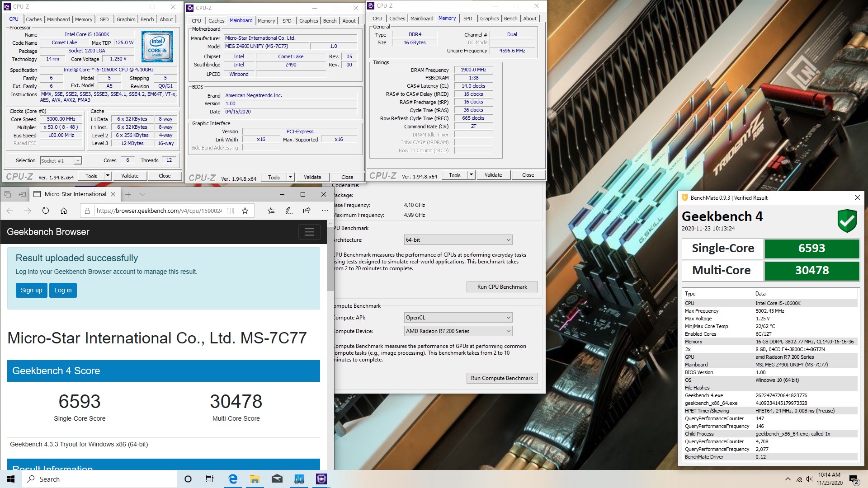
Task: Click the network icon in system tray
Action: pos(799,479)
